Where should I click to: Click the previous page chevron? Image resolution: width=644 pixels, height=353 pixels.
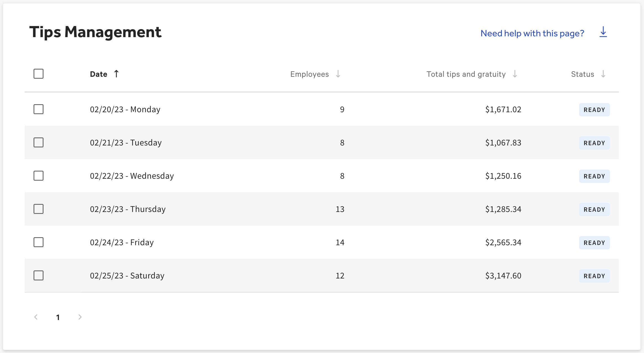[x=36, y=317]
